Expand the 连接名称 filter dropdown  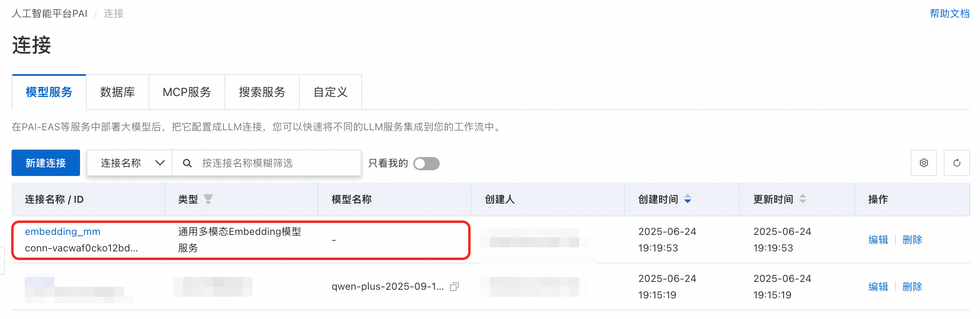(130, 163)
